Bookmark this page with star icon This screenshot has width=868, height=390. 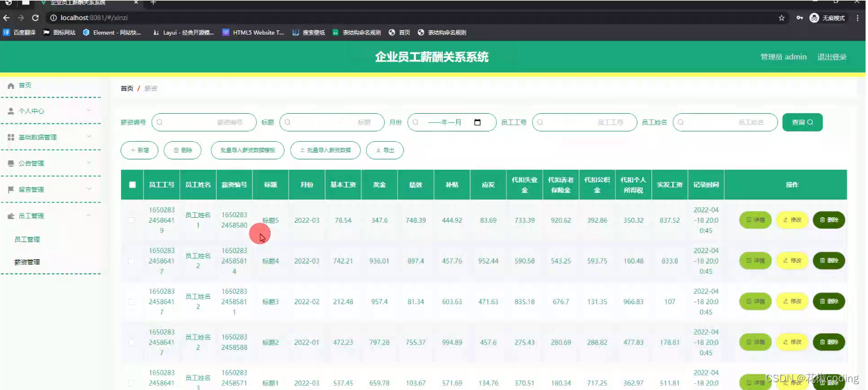click(x=782, y=18)
